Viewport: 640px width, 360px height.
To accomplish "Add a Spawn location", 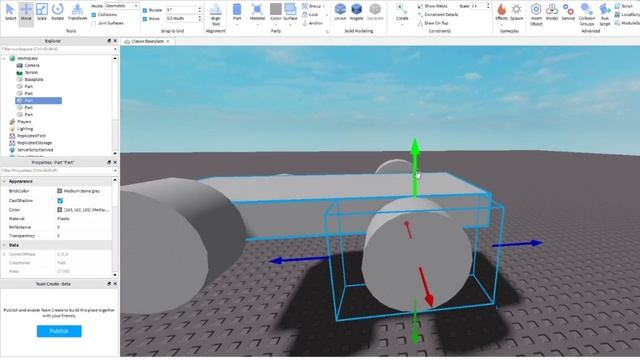I will (x=516, y=12).
